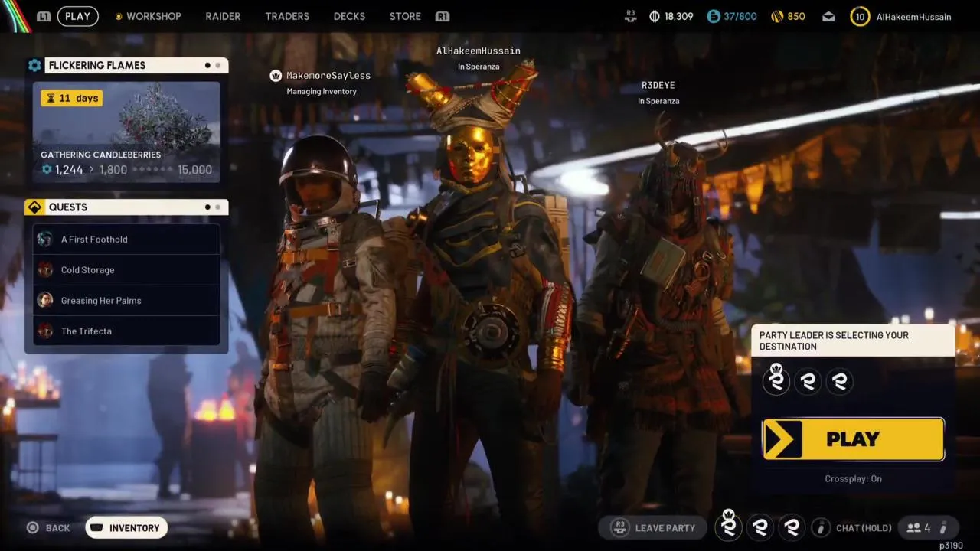
Task: Open the Greasing Her Palms quest
Action: pos(126,300)
